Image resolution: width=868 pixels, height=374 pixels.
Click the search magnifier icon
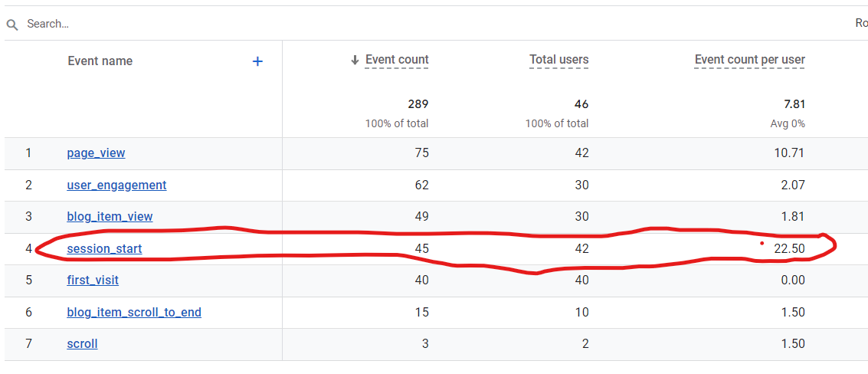point(12,25)
